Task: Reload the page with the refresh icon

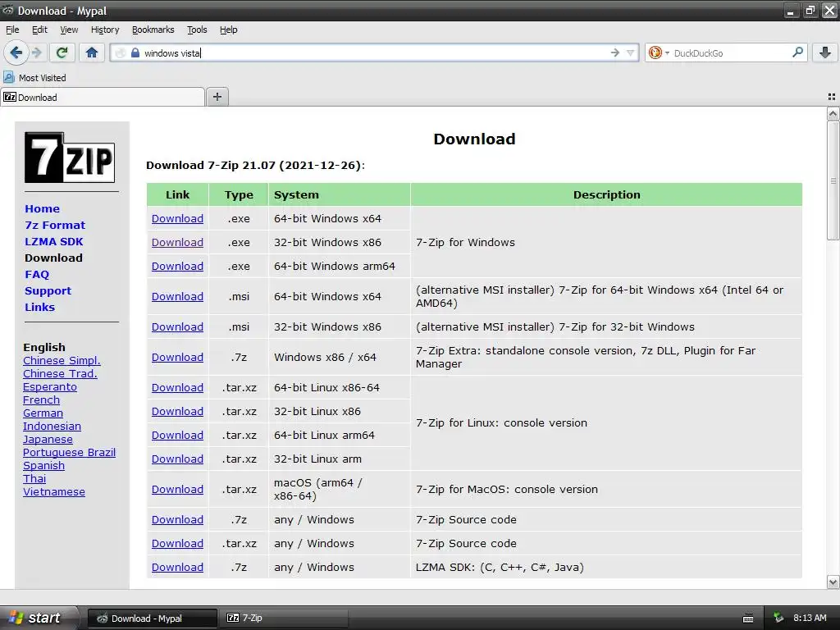Action: click(62, 52)
